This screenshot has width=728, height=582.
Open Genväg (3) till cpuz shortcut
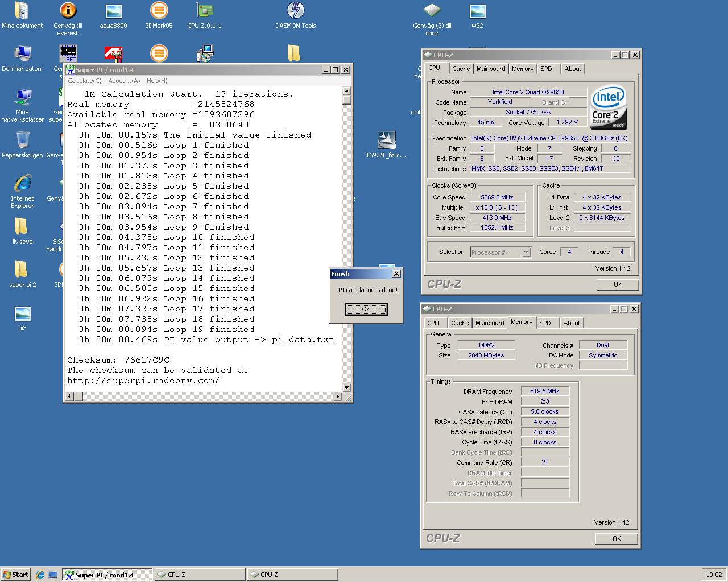click(x=432, y=19)
